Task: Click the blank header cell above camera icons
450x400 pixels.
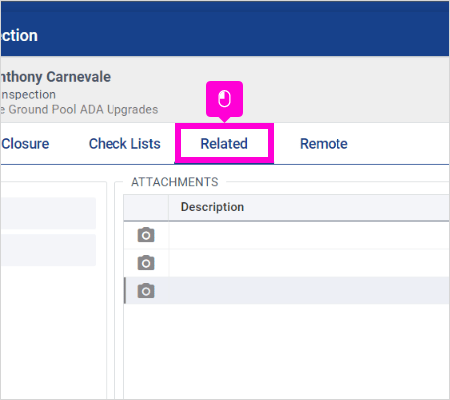Action: 146,207
